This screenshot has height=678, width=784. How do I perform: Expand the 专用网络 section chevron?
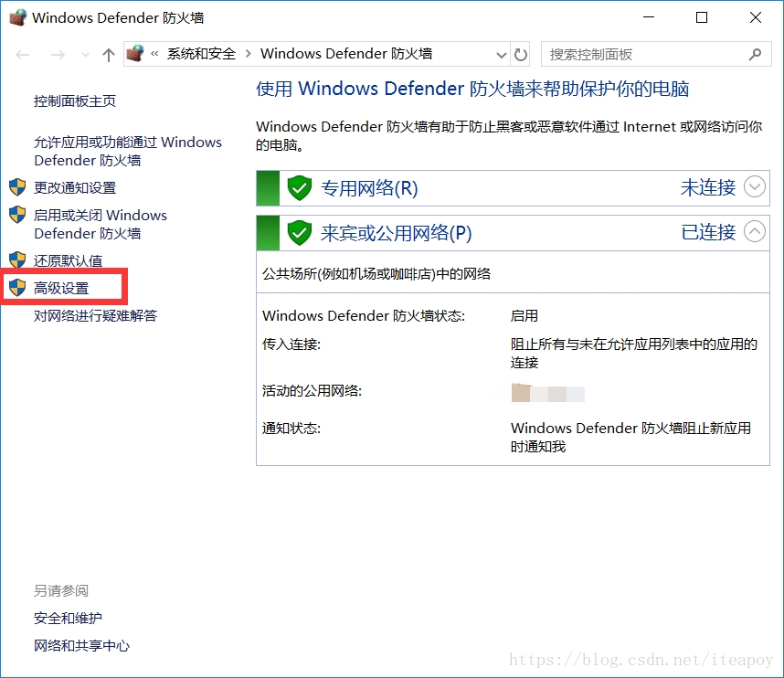tap(755, 187)
